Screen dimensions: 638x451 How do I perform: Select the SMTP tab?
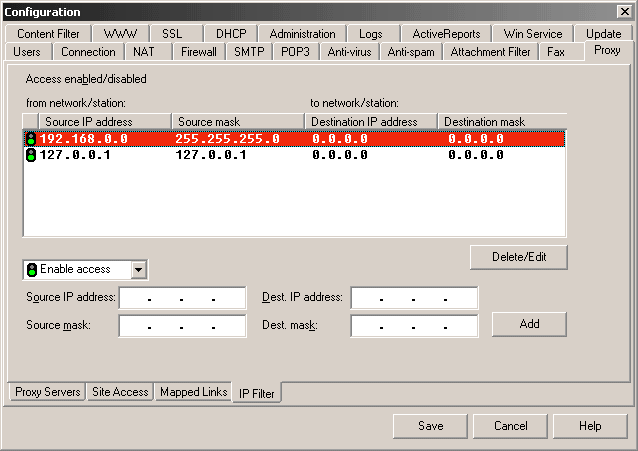point(249,52)
